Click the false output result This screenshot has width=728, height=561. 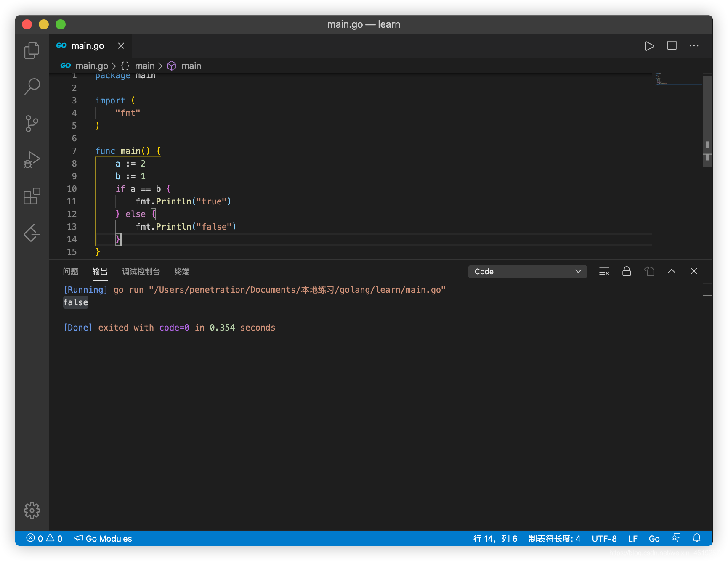point(76,302)
